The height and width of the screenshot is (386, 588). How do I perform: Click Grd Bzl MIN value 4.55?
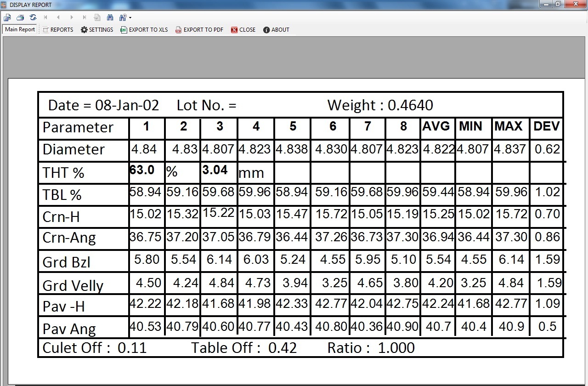pyautogui.click(x=474, y=260)
